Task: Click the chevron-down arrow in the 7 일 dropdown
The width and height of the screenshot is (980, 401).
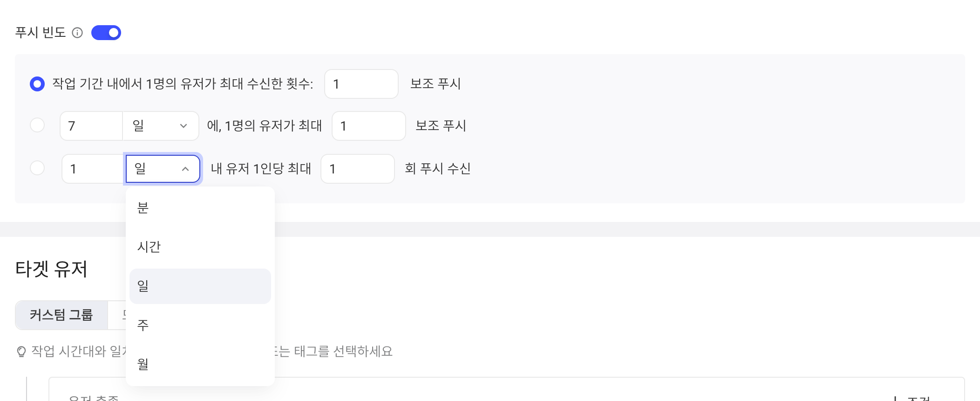Action: 184,126
